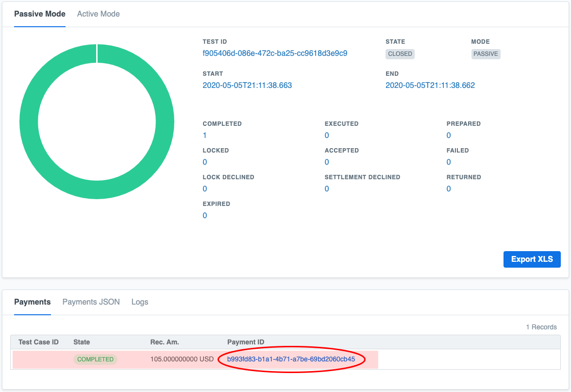Click the SETTLEMENT DECLINED count link
This screenshot has width=571, height=392.
click(327, 188)
